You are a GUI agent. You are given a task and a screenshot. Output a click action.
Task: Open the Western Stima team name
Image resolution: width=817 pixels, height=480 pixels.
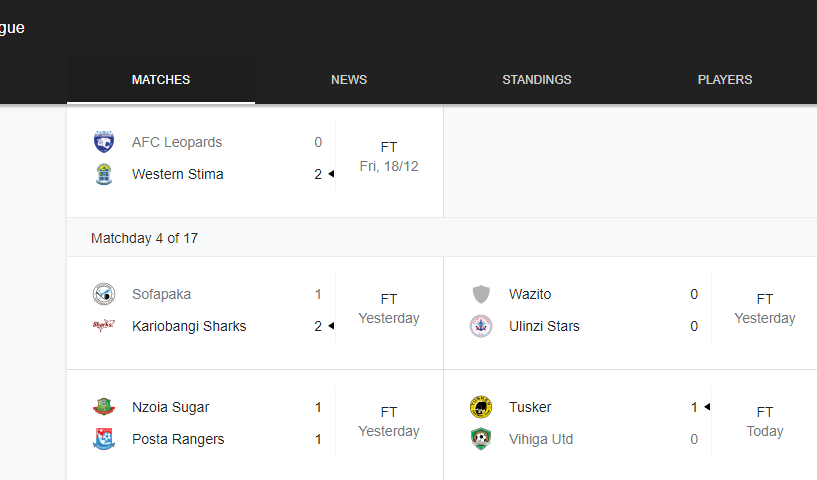tap(178, 174)
